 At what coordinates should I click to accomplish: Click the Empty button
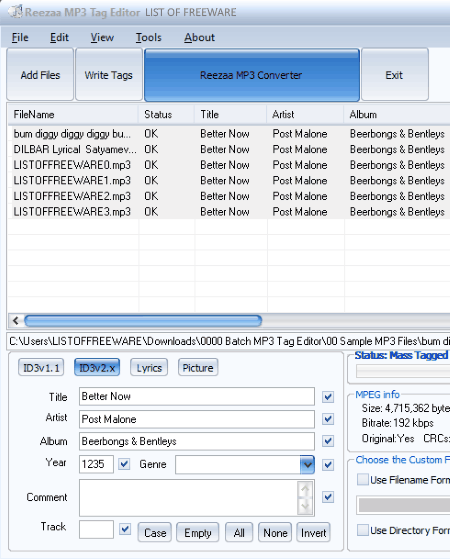pos(198,533)
